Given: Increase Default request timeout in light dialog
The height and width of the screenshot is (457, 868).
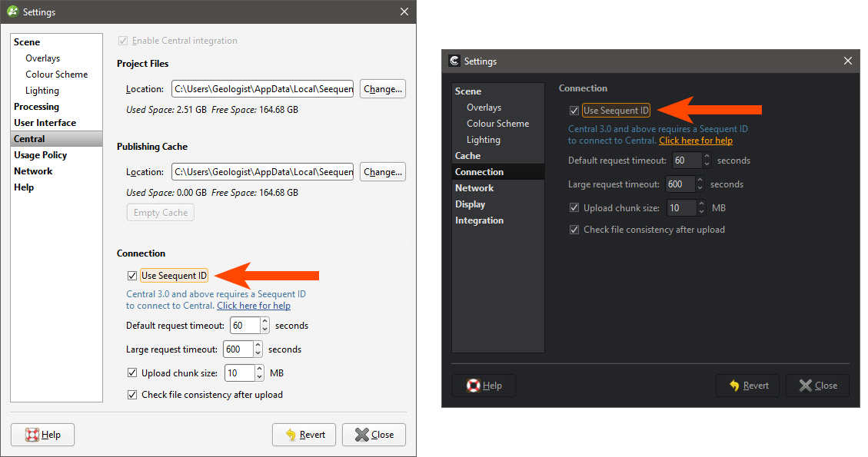Looking at the screenshot, I should click(x=264, y=322).
